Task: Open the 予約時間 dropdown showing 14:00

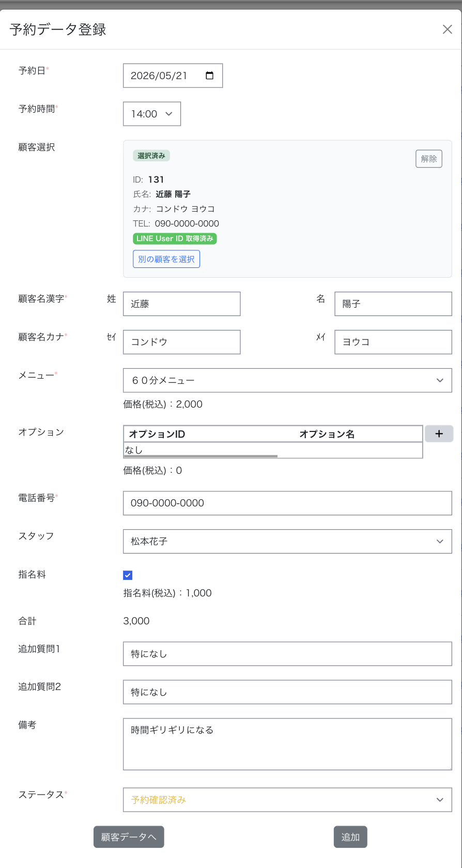Action: 152,114
